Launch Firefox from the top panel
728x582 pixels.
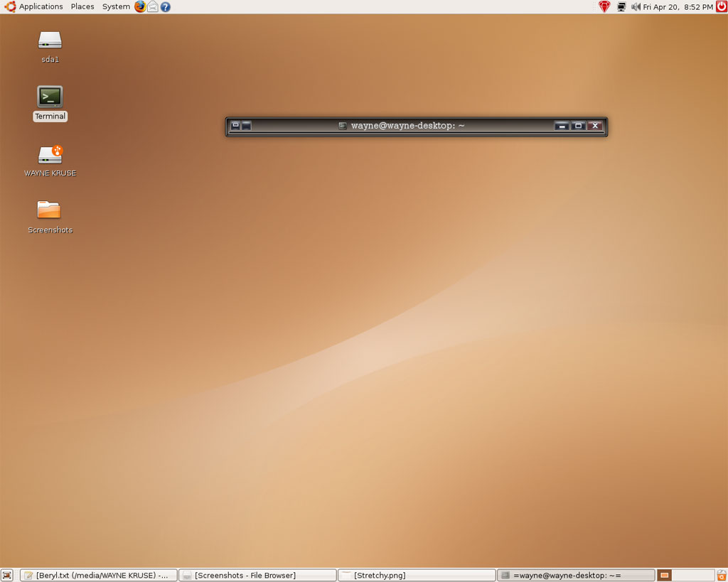[140, 6]
